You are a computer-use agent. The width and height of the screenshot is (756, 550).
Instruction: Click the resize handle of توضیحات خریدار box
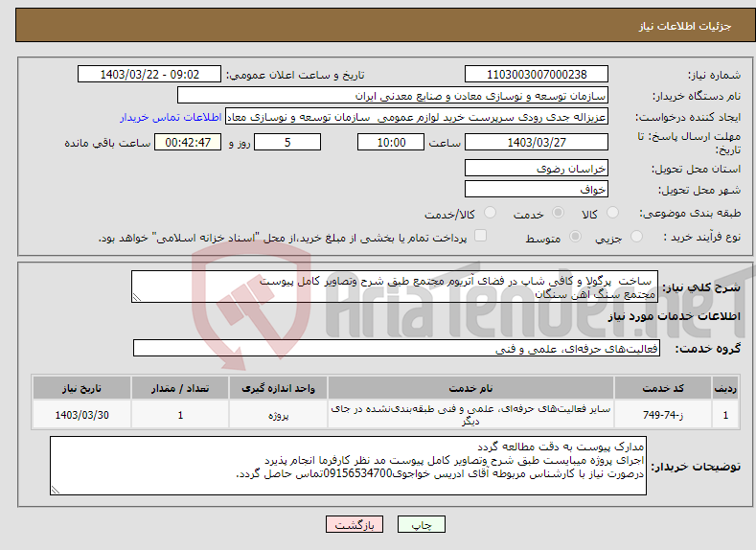click(x=56, y=490)
